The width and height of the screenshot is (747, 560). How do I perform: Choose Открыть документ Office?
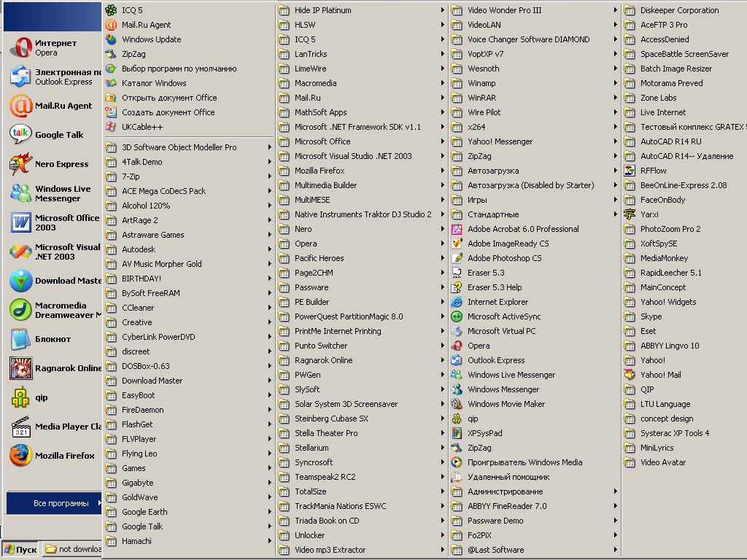click(189, 98)
